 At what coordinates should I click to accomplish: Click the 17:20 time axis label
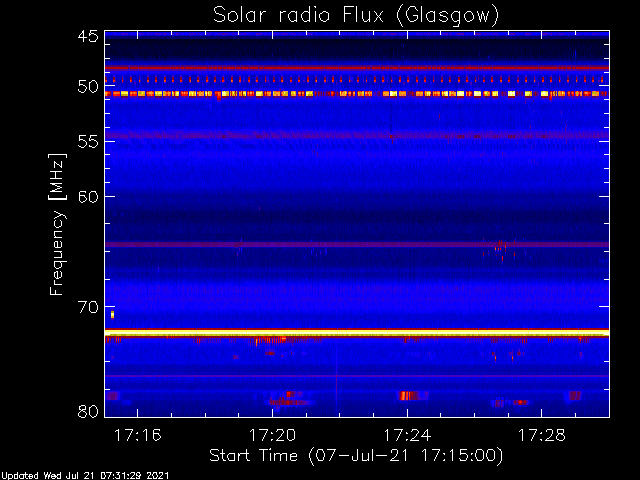point(272,435)
